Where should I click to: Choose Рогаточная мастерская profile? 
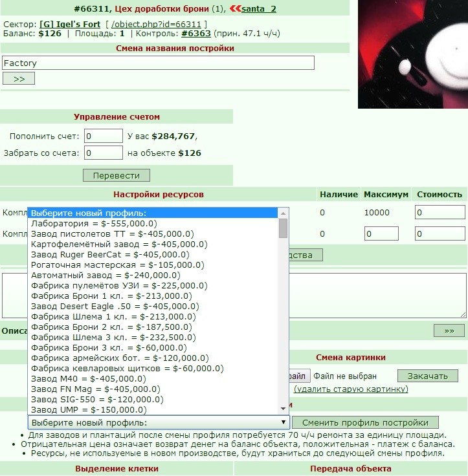tap(153, 265)
